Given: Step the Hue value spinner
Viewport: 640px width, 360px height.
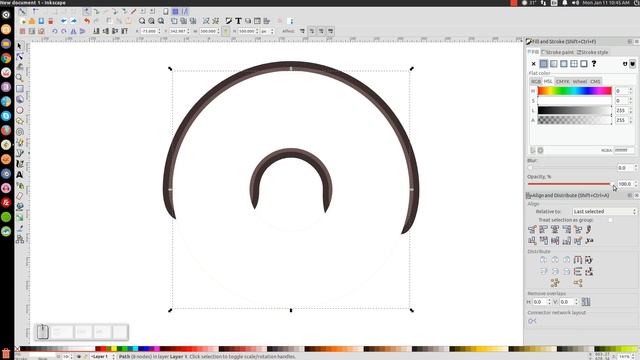Looking at the screenshot, I should pyautogui.click(x=631, y=91).
